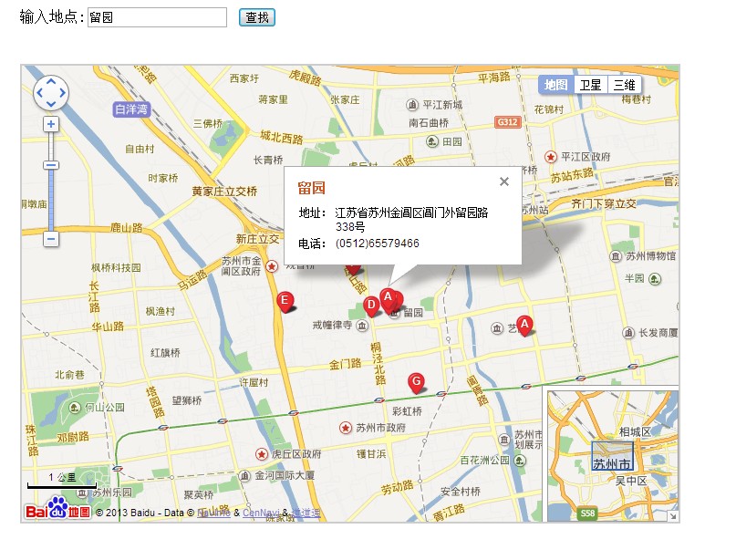Open the NavInfo data link
The height and width of the screenshot is (560, 736).
coord(213,513)
